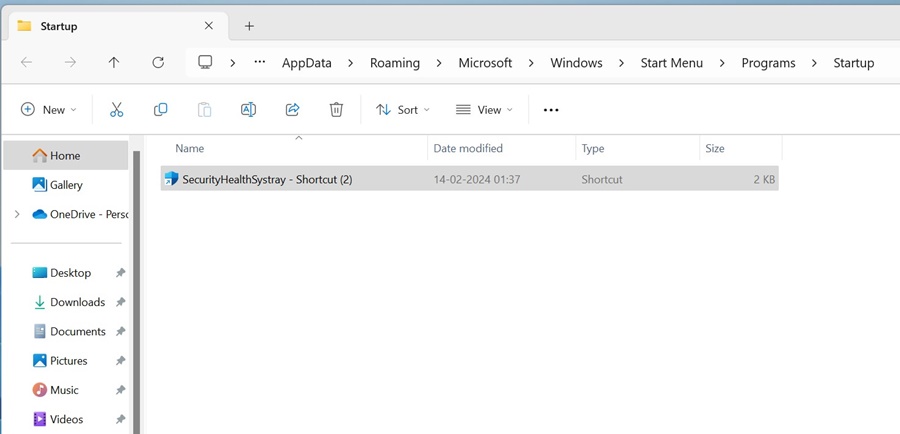Screen dimensions: 900x434
Task: Expand chevron after Programs in path
Action: pos(814,63)
